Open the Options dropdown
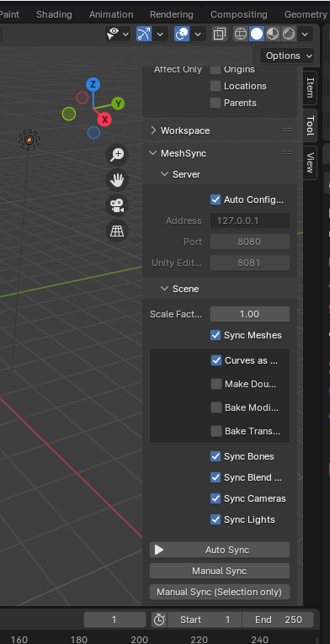This screenshot has height=644, width=330. 287,56
